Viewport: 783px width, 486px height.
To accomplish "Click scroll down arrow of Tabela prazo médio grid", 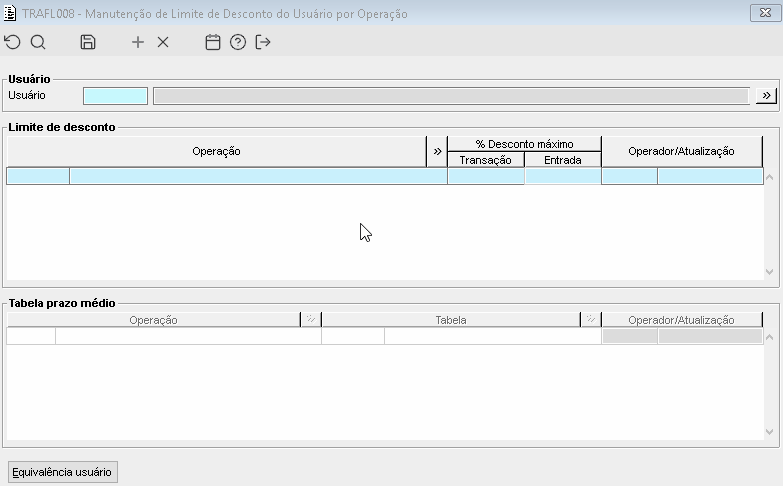I will tap(770, 432).
